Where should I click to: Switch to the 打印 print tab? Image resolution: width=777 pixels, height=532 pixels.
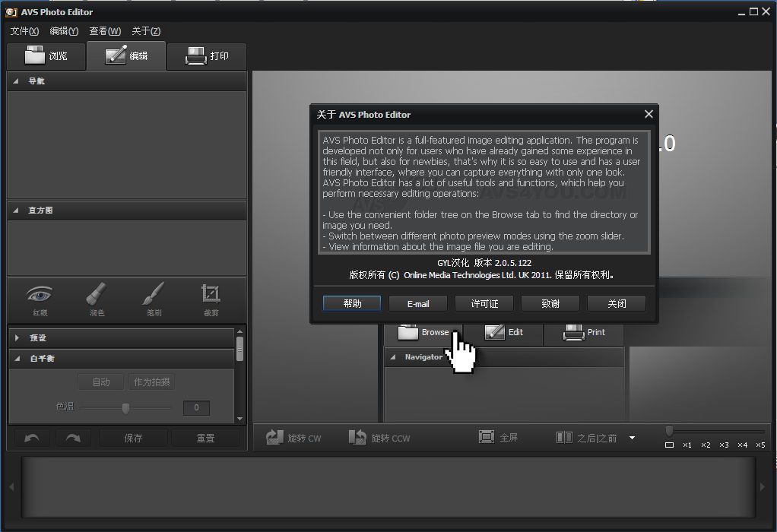click(x=206, y=55)
